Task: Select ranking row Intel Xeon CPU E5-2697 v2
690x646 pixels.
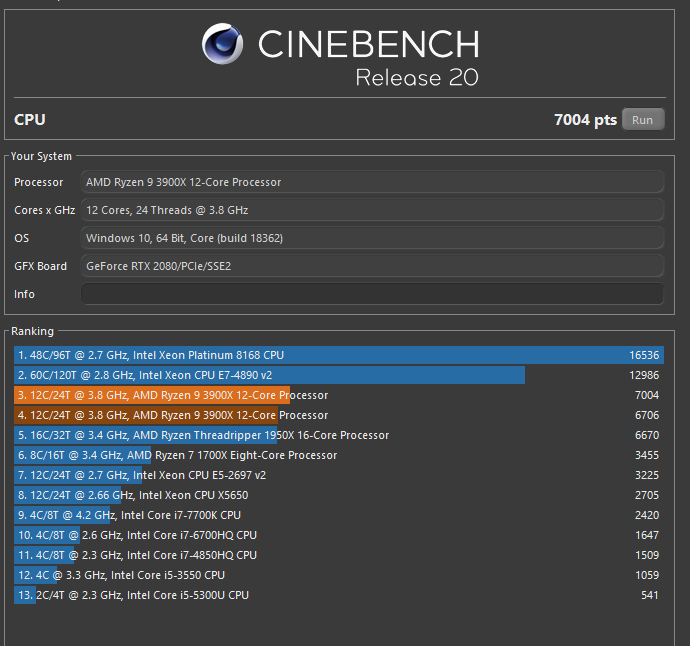Action: (339, 475)
